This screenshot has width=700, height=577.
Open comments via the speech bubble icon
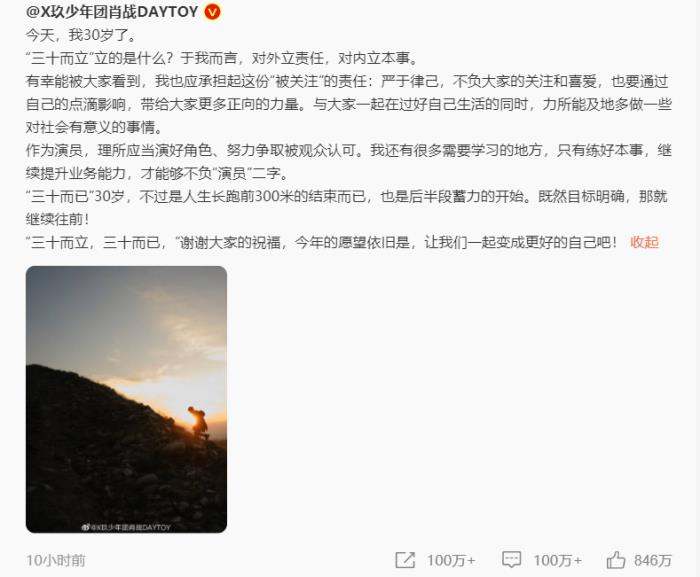pyautogui.click(x=512, y=560)
